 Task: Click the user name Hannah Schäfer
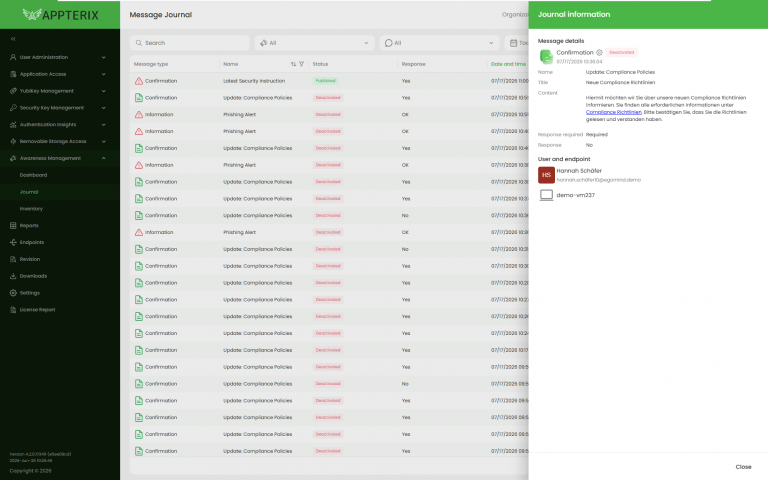(579, 171)
